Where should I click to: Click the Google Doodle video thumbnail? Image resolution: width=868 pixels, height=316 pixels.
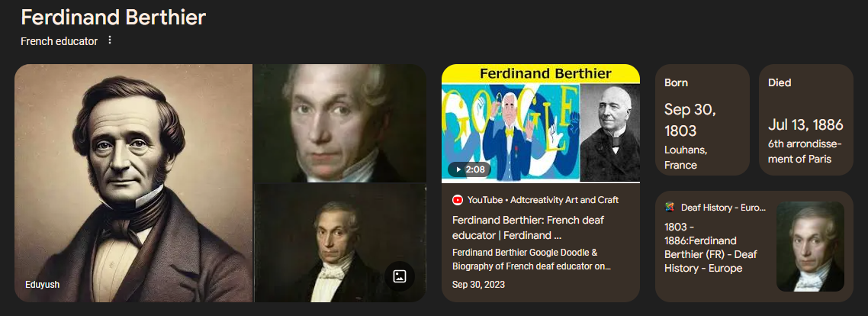point(541,123)
